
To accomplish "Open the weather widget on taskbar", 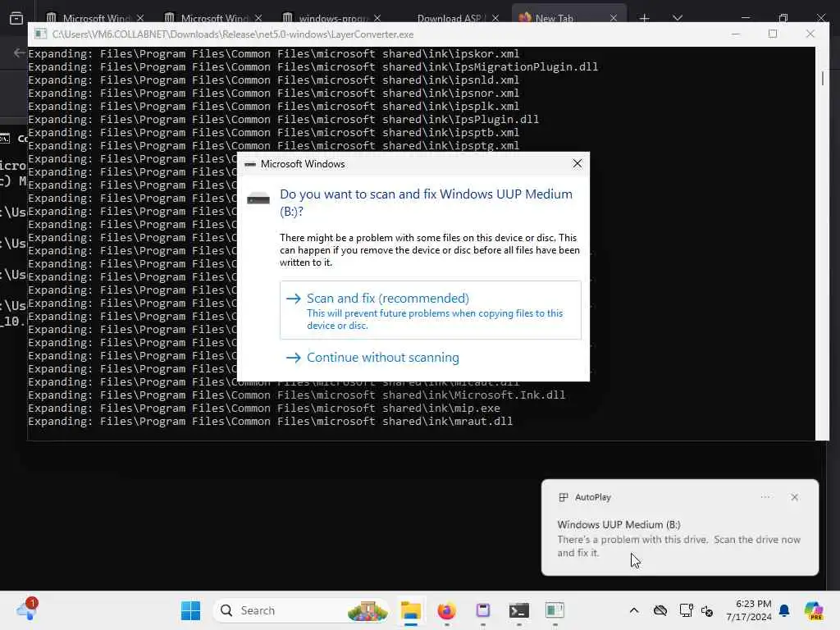I will click(x=26, y=610).
